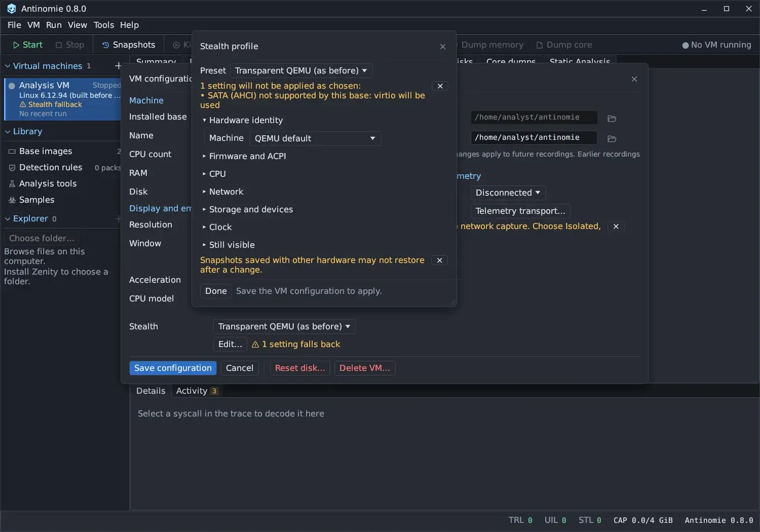The image size is (760, 532).
Task: Click the Antinomie app logo in title bar
Action: tap(11, 9)
